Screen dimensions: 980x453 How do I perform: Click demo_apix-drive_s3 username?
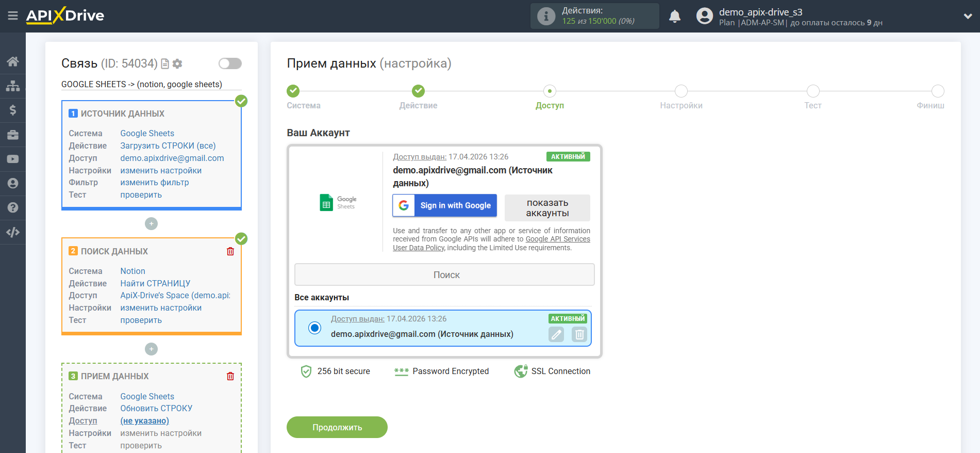tap(761, 12)
